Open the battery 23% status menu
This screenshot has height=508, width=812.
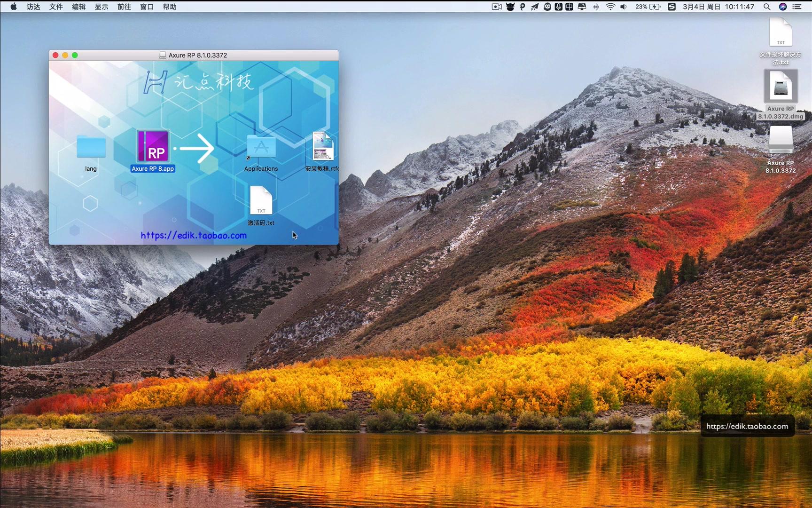[648, 7]
